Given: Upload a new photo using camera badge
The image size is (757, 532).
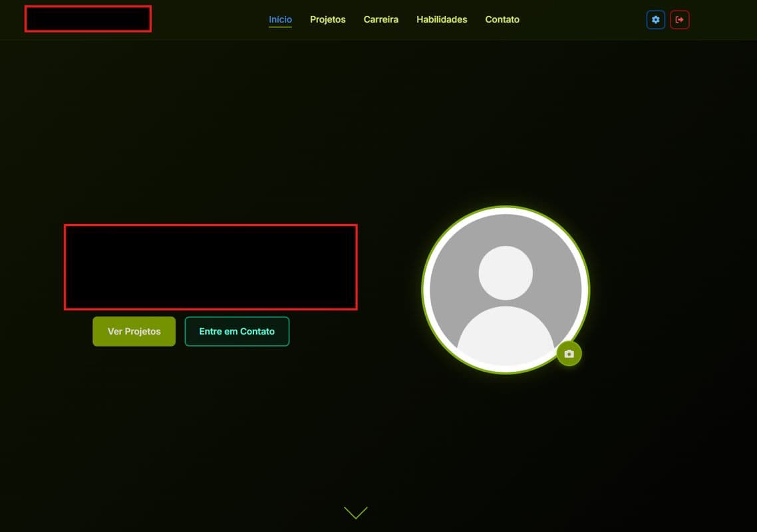Looking at the screenshot, I should [x=569, y=354].
